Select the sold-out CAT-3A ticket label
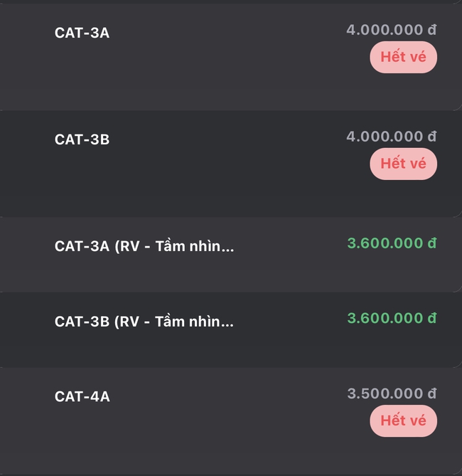462x476 pixels. [x=82, y=33]
